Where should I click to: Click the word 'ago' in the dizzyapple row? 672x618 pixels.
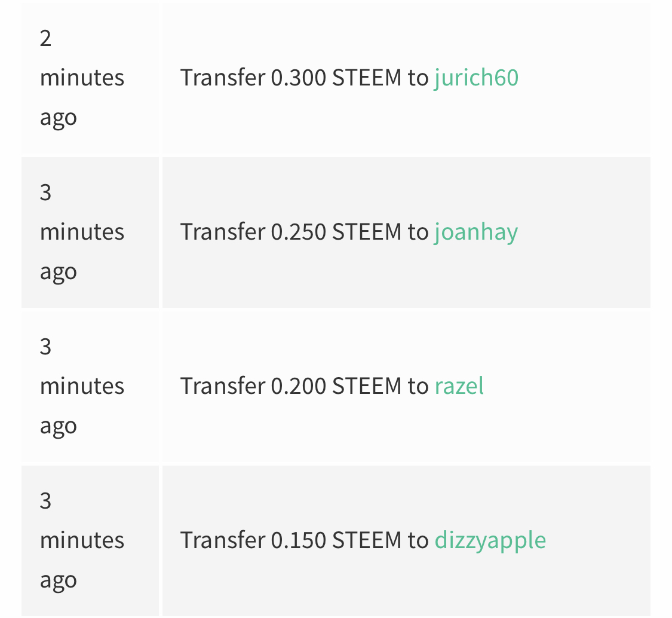[59, 581]
